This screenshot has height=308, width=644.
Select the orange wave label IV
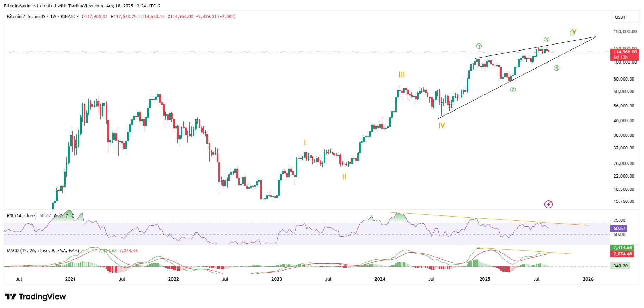[x=441, y=125]
